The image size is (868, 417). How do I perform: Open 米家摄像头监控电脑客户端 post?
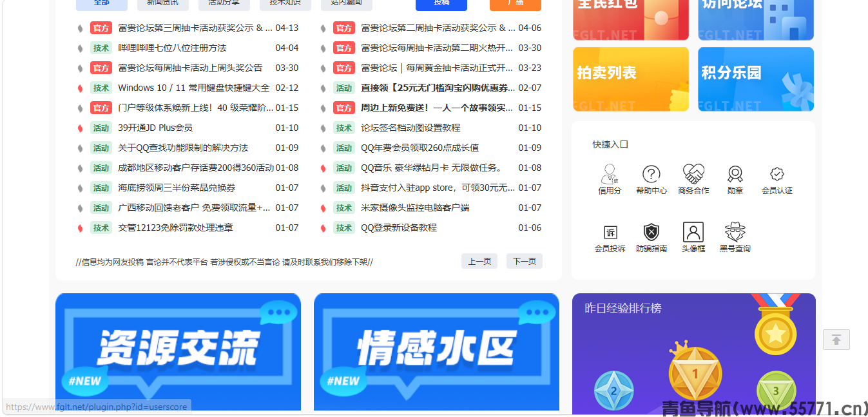415,208
